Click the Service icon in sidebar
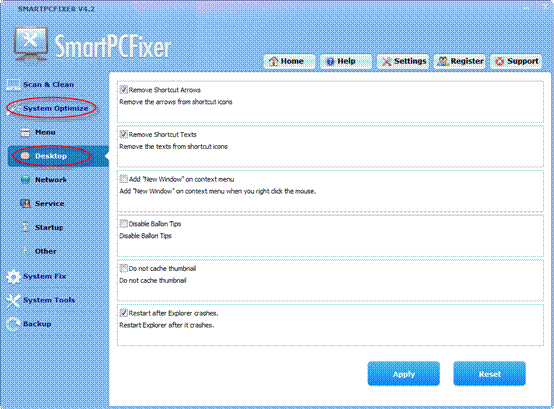The height and width of the screenshot is (409, 554). tap(25, 203)
